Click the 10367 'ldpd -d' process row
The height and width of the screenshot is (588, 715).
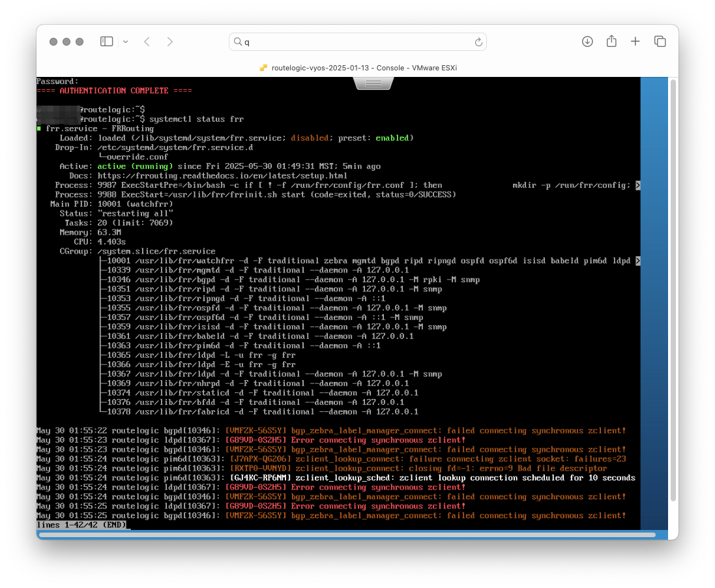tap(274, 374)
